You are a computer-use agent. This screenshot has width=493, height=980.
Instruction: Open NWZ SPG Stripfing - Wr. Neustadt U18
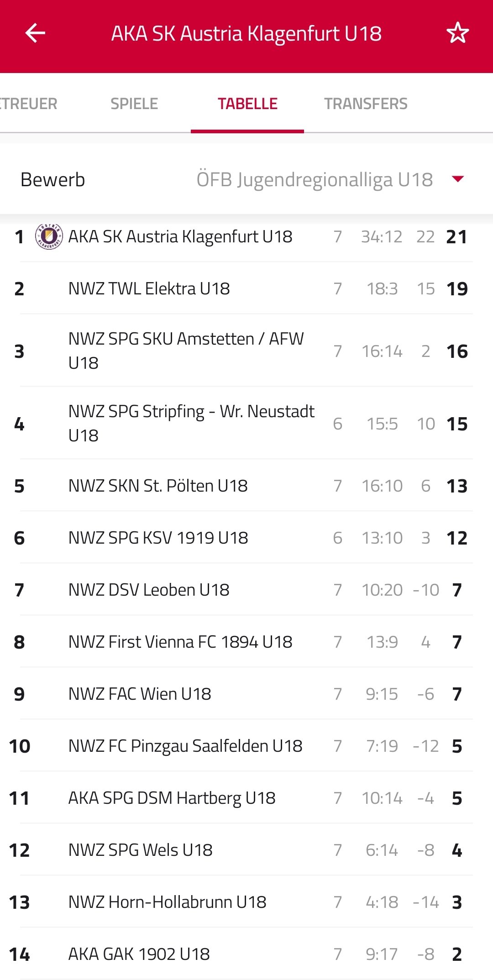pyautogui.click(x=246, y=423)
